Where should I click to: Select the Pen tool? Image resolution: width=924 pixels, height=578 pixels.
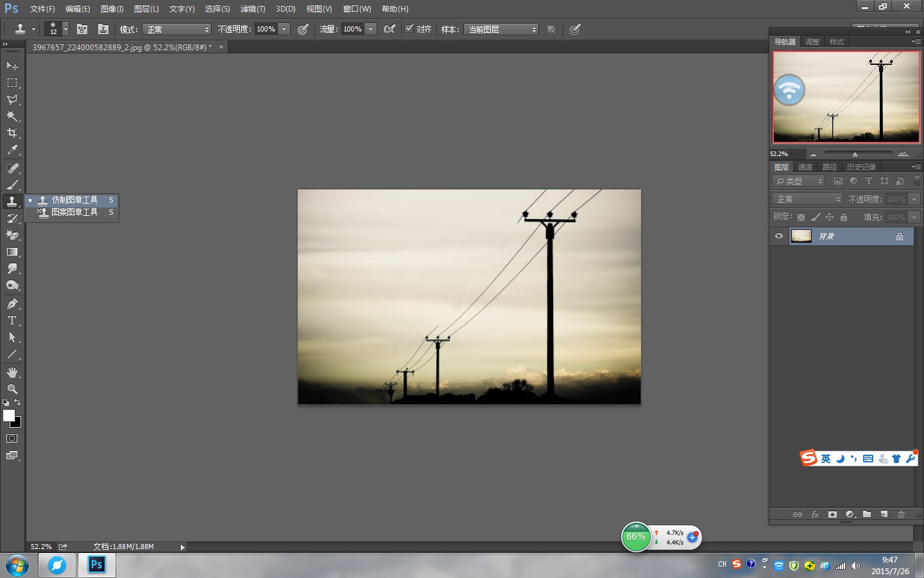point(12,304)
